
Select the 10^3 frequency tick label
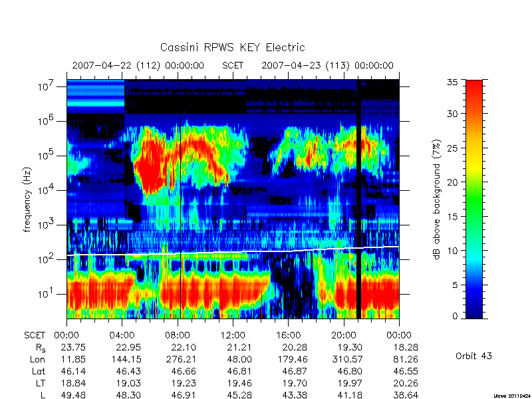tap(45, 225)
